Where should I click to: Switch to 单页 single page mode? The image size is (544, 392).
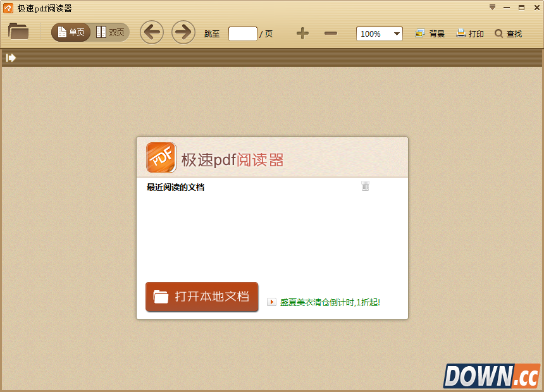click(70, 32)
